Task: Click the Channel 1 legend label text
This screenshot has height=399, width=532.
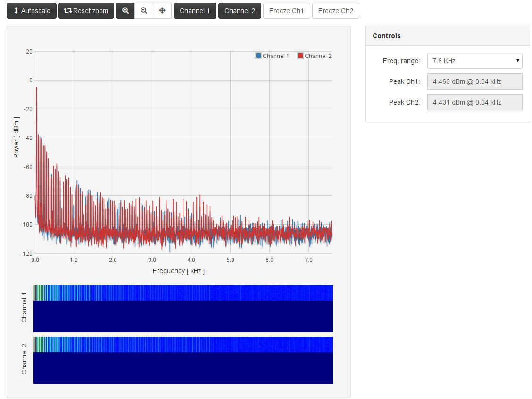Action: (x=276, y=56)
